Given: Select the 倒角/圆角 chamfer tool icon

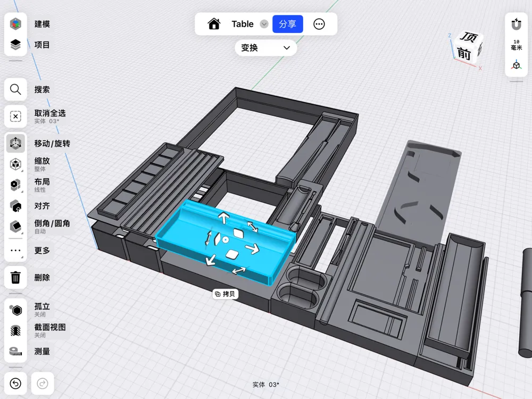Looking at the screenshot, I should 15,226.
